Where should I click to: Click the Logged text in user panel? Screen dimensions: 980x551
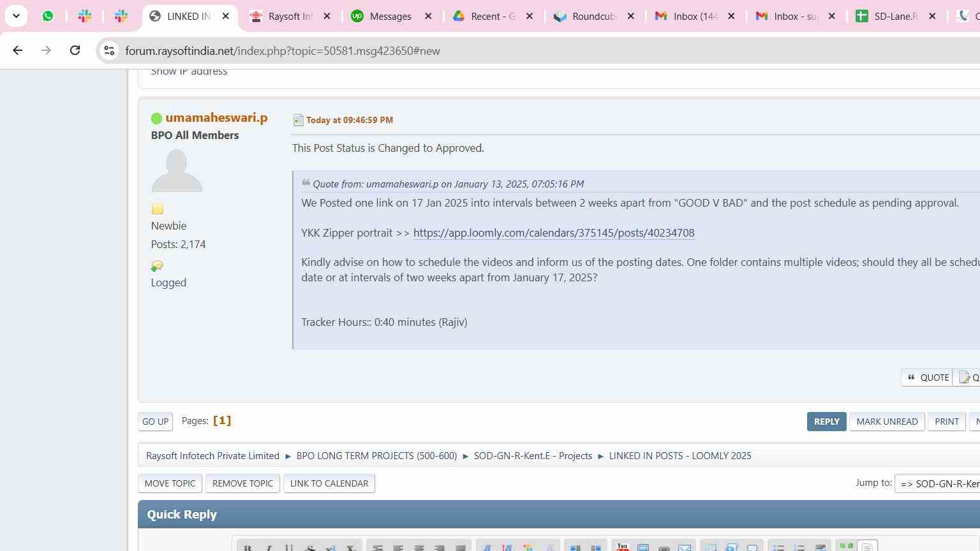tap(168, 283)
